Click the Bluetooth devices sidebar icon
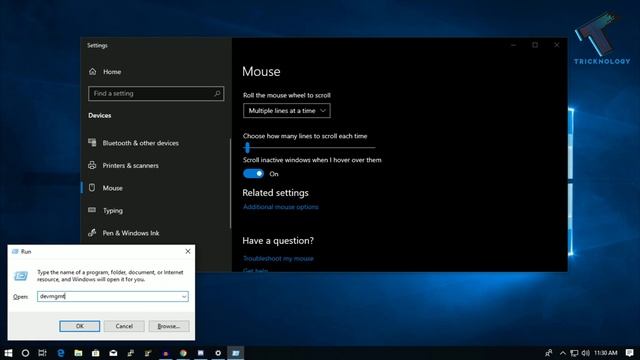Screen dimensions: 640x360 pyautogui.click(x=92, y=142)
